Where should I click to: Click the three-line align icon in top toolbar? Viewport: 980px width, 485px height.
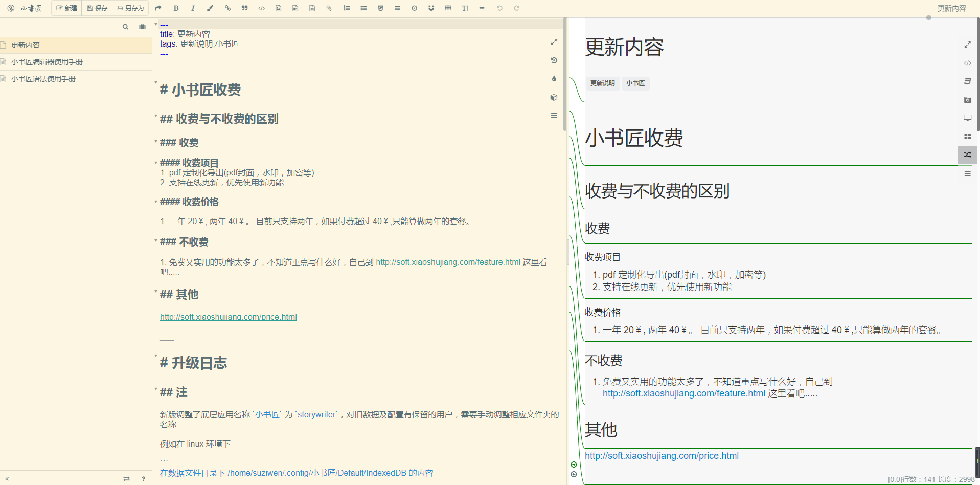pyautogui.click(x=397, y=8)
